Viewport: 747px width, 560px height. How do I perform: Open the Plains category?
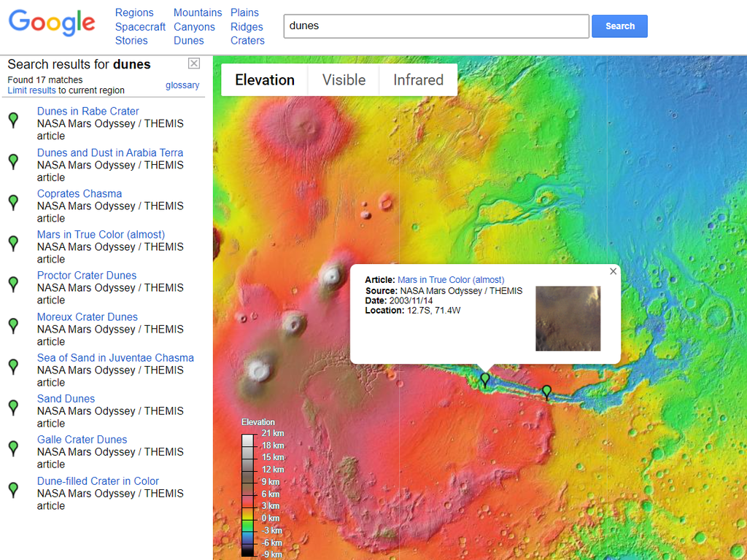(245, 13)
